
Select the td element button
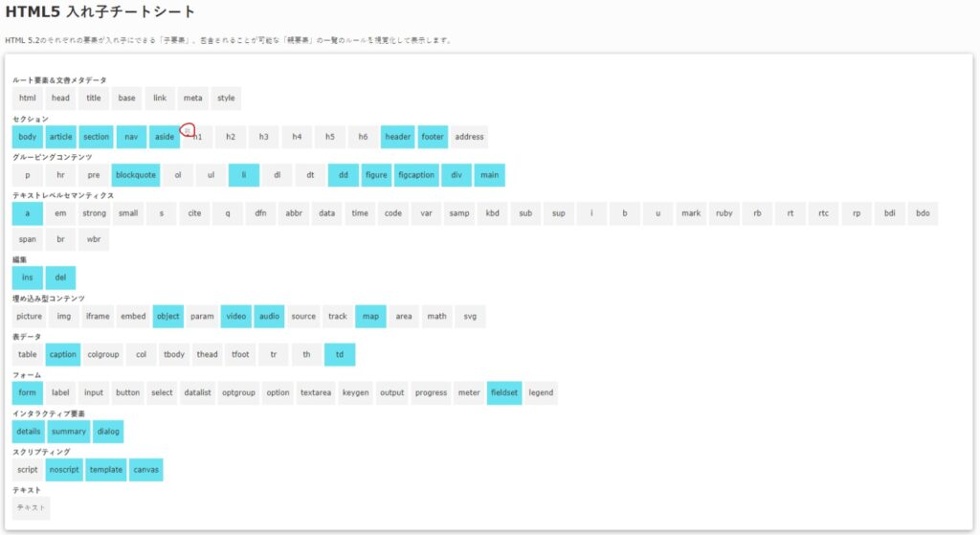tap(340, 354)
